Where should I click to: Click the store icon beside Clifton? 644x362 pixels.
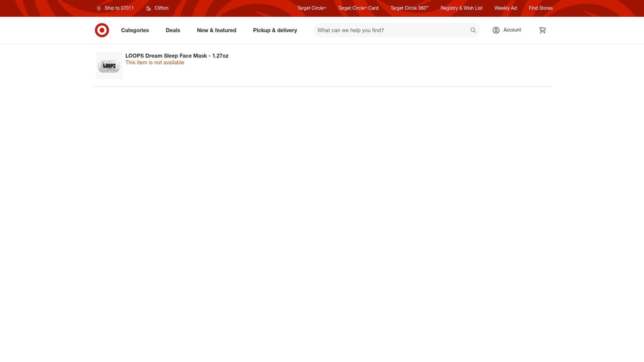149,9
